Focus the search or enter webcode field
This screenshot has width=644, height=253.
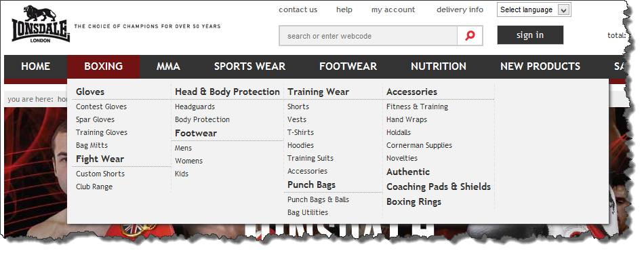click(368, 36)
